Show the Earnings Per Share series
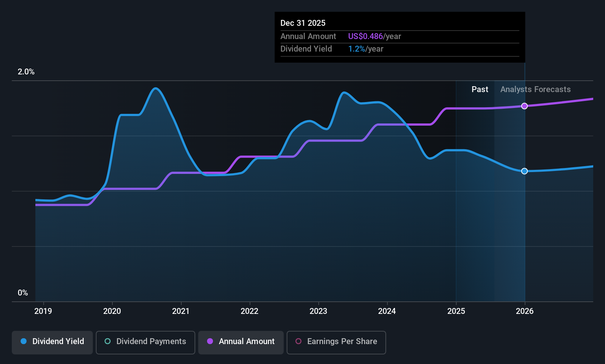This screenshot has height=364, width=605. [x=336, y=343]
